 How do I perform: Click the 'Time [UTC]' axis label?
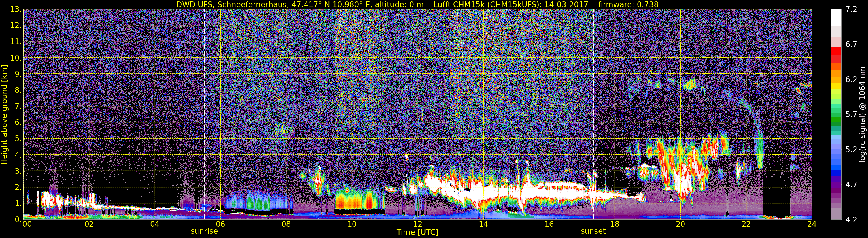tap(417, 232)
